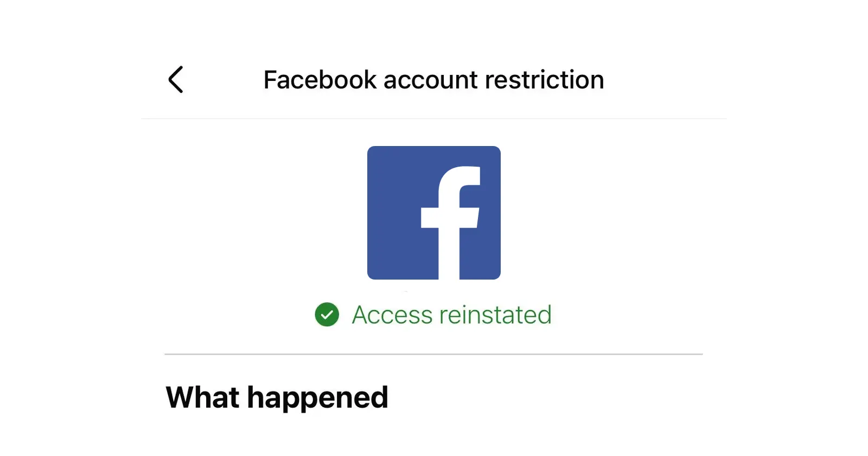Click the "Facebook account restriction" page title
The image size is (868, 456).
[x=433, y=80]
